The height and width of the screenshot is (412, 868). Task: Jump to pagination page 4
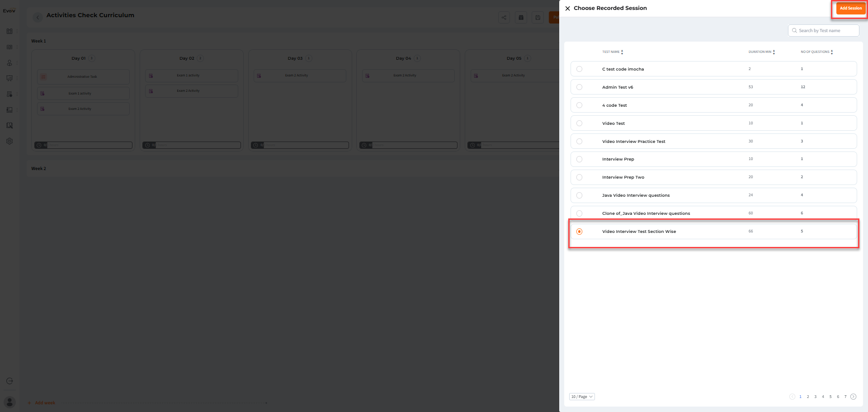[823, 397]
